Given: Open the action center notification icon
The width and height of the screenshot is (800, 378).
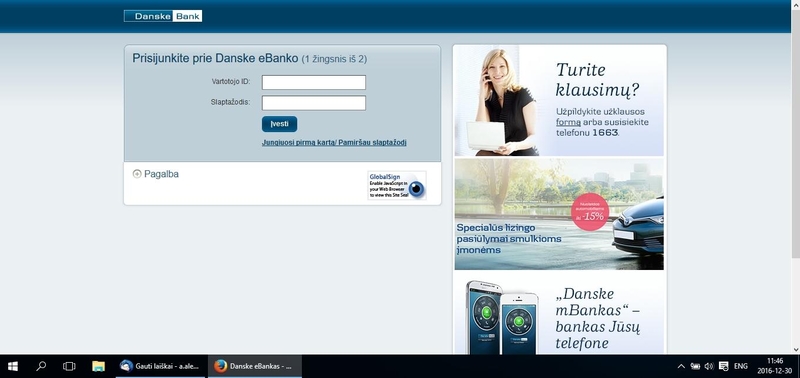Looking at the screenshot, I should (x=723, y=366).
